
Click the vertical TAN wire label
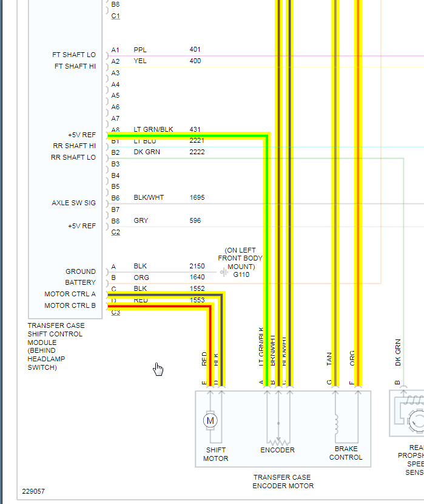tap(329, 359)
